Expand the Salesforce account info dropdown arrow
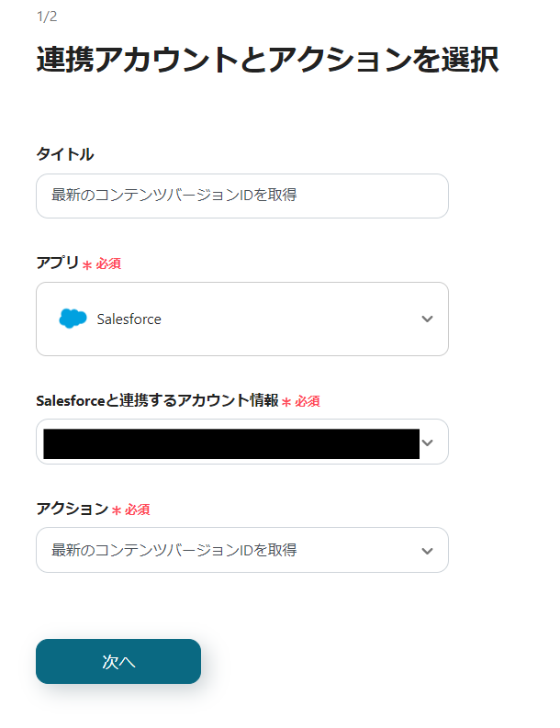Screen dimensions: 560x728 click(x=427, y=442)
